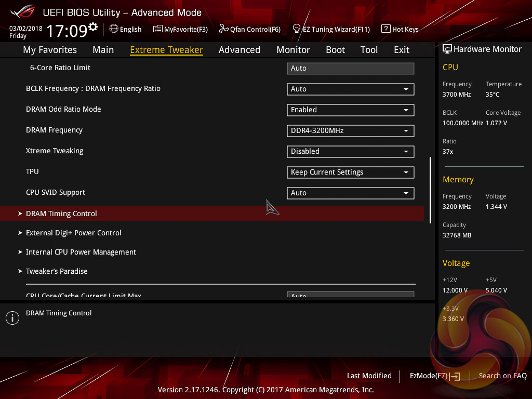This screenshot has width=532, height=399.
Task: Click CPU Core/Cache Current Limit Max field
Action: tap(351, 294)
